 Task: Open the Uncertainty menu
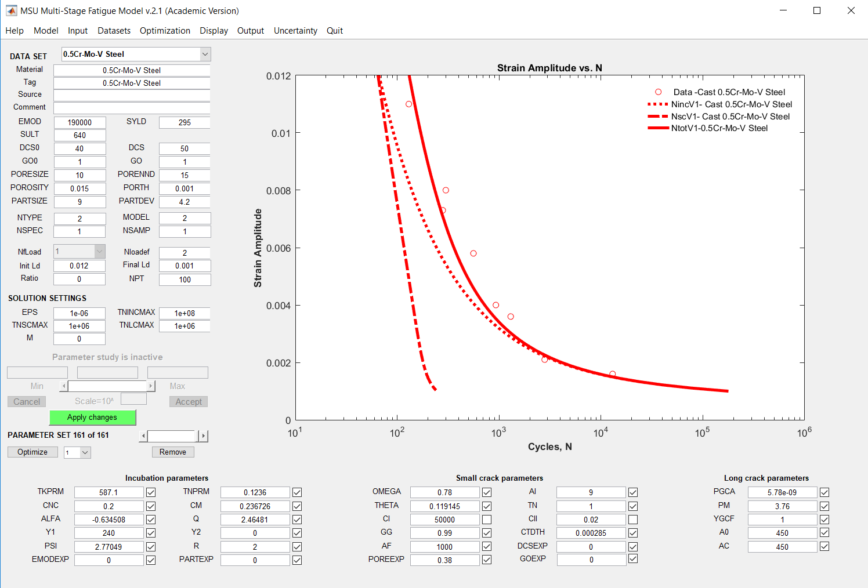[x=295, y=31]
